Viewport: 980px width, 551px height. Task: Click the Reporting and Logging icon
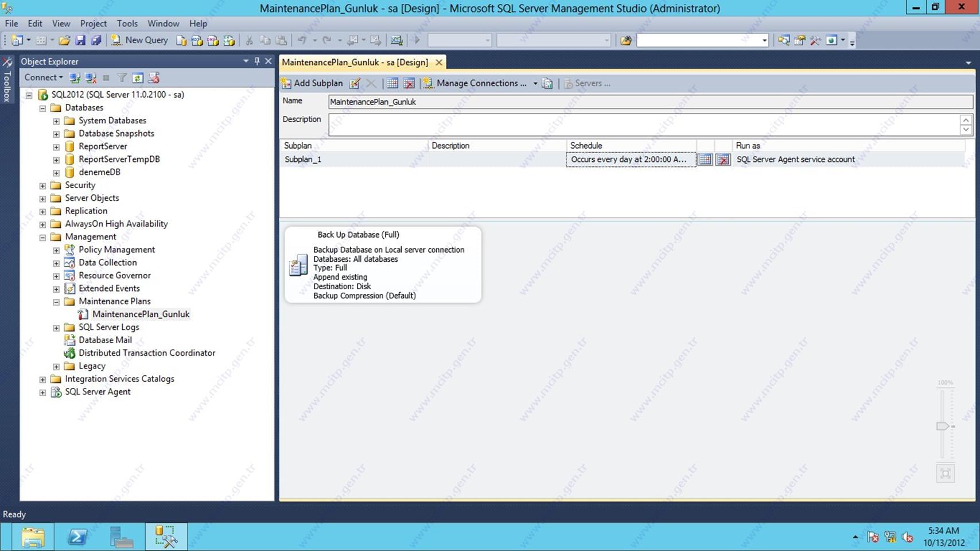547,83
